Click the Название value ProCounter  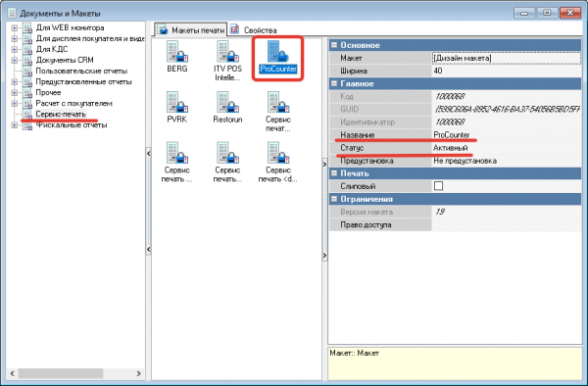pos(507,135)
